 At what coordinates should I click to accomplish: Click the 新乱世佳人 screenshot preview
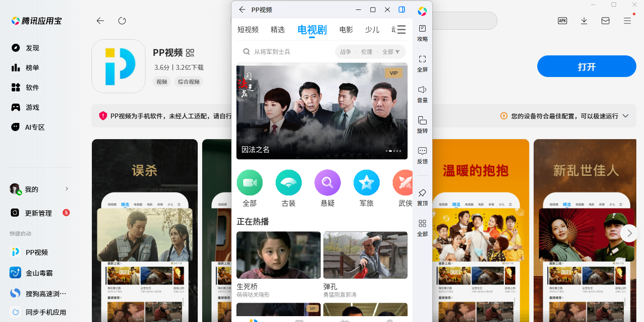[585, 231]
